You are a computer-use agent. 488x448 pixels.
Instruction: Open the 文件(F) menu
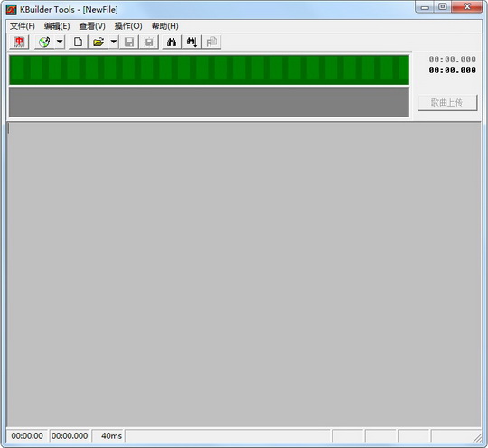(22, 26)
